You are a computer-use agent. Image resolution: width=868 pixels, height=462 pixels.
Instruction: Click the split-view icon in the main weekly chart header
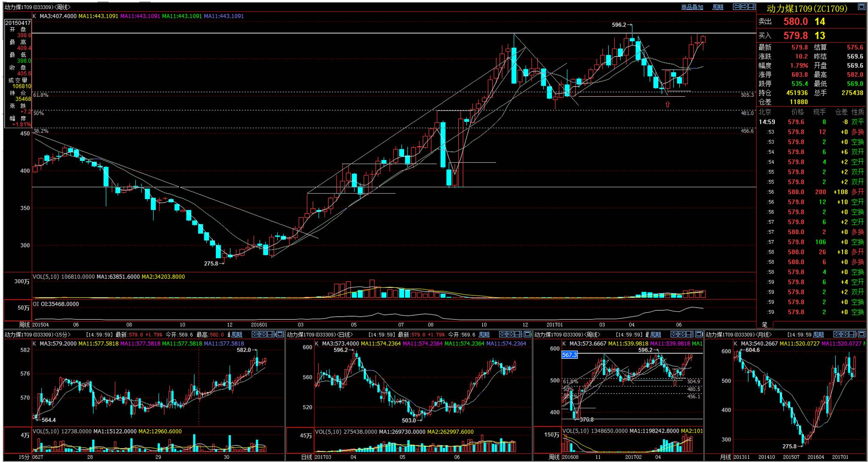point(752,6)
